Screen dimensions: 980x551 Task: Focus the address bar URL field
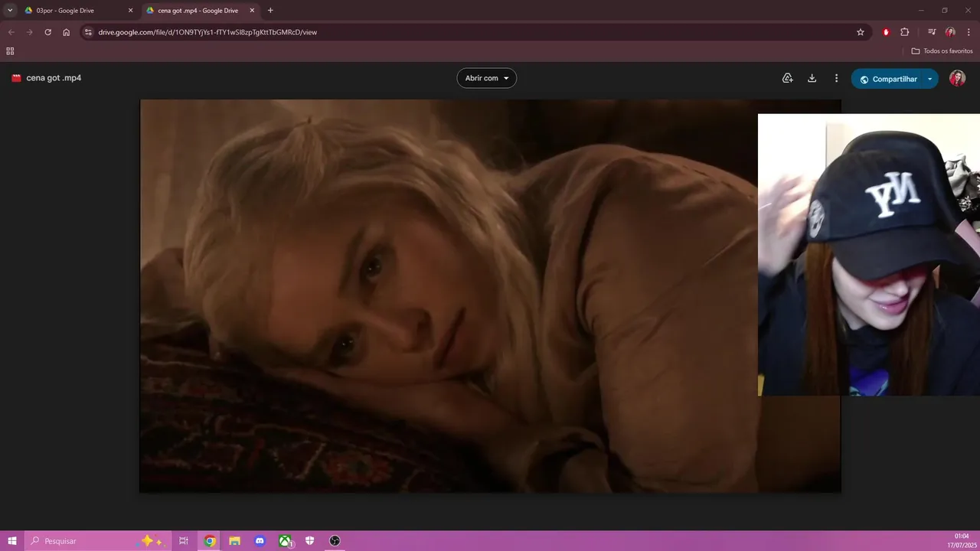point(475,32)
